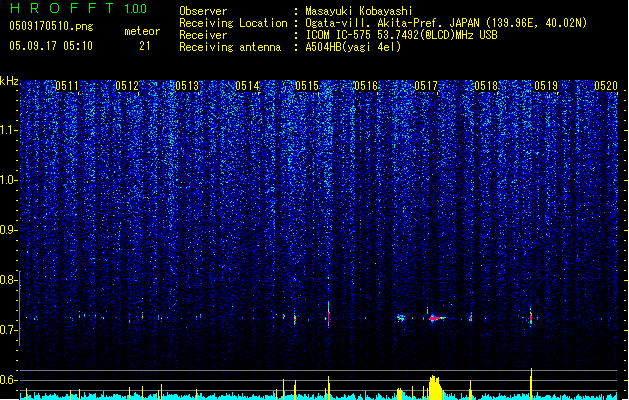Click the ICOM IC-575 receiver text
This screenshot has width=629, height=400.
401,35
